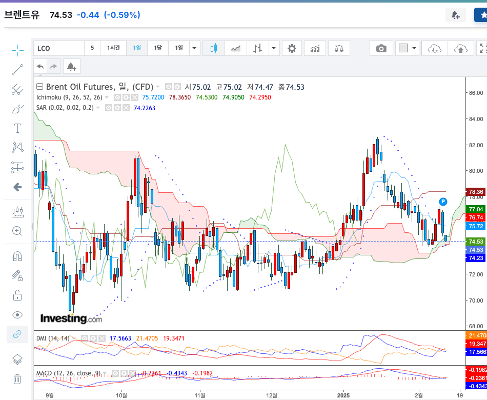
Task: Click the LCO symbol input field
Action: coord(59,48)
